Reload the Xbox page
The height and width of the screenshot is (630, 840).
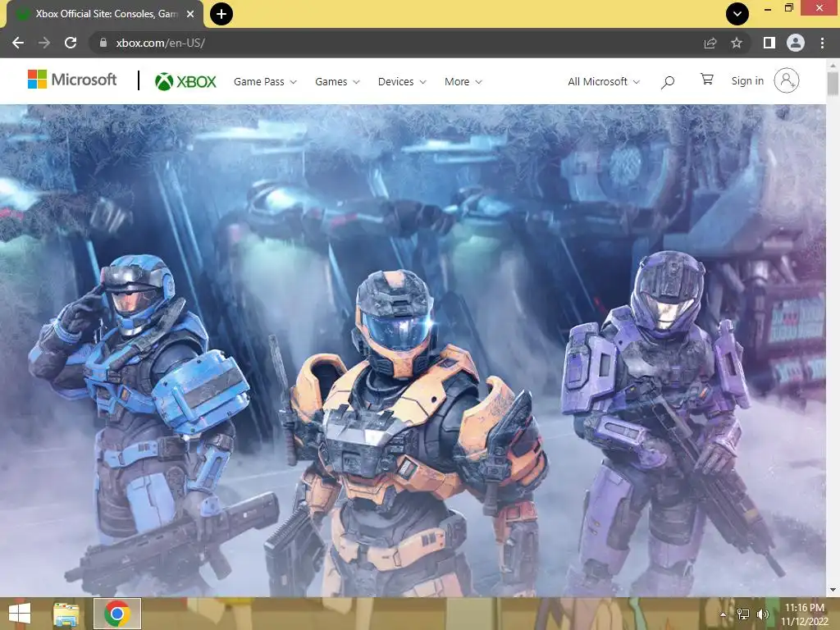point(71,43)
